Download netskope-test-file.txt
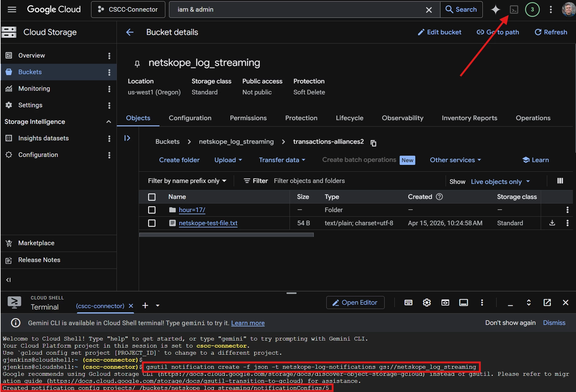 pos(552,223)
